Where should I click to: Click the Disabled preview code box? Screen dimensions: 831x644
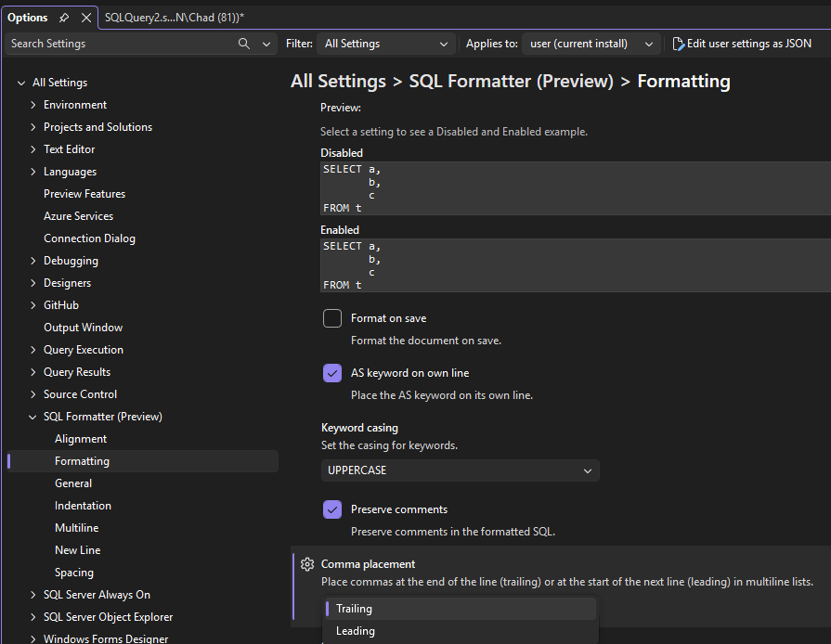(x=576, y=188)
